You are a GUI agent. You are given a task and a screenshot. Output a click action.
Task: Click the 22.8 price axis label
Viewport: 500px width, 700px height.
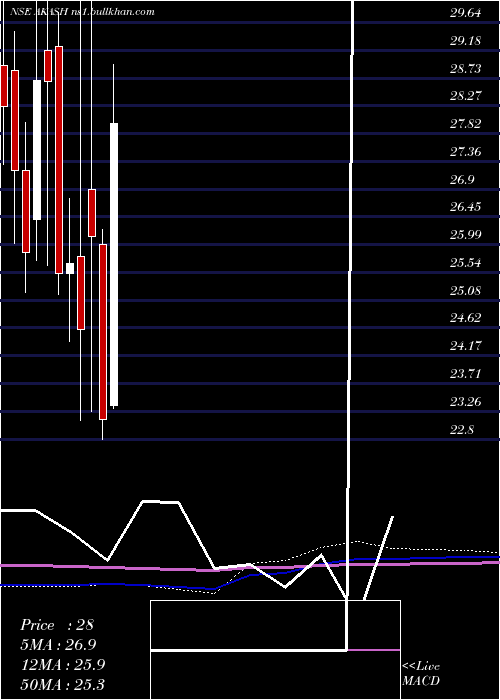[x=462, y=429]
